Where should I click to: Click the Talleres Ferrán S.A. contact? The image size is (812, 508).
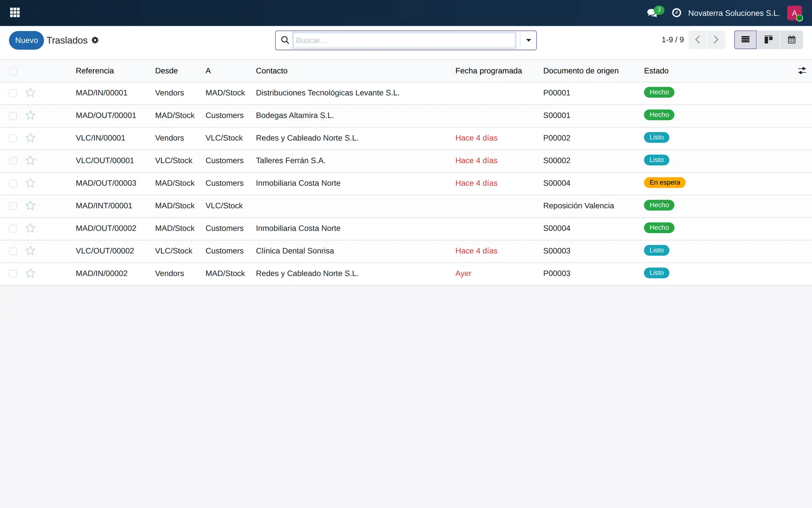291,160
